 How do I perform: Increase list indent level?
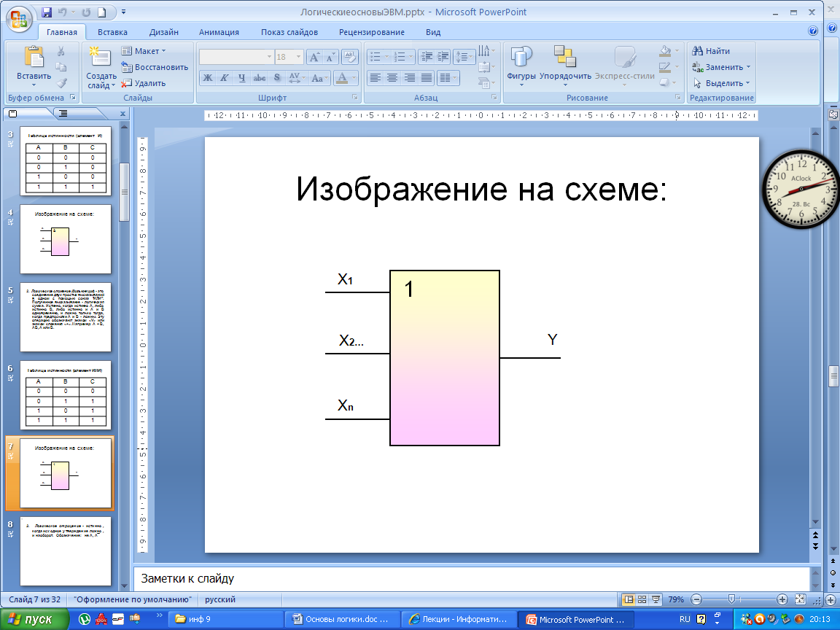pos(443,56)
